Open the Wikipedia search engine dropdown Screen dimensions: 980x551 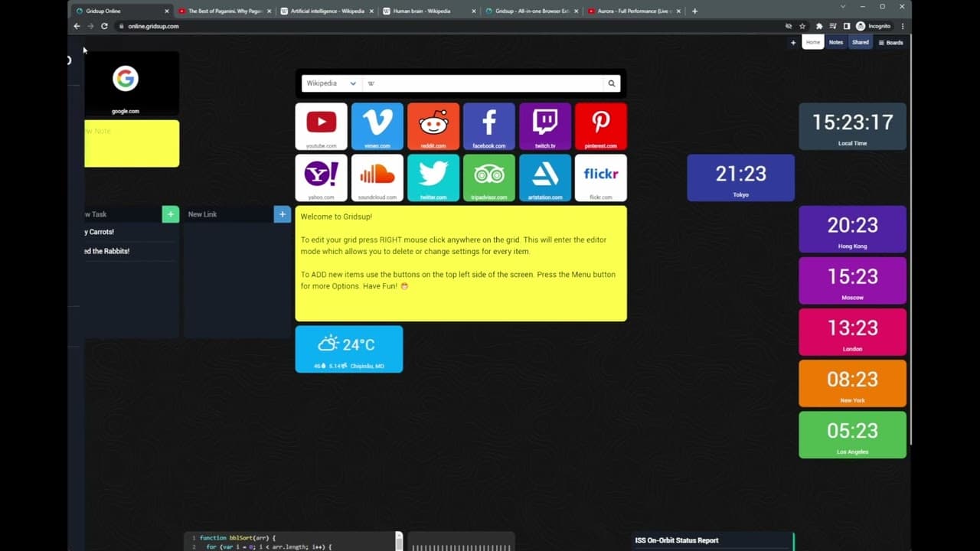tap(331, 83)
